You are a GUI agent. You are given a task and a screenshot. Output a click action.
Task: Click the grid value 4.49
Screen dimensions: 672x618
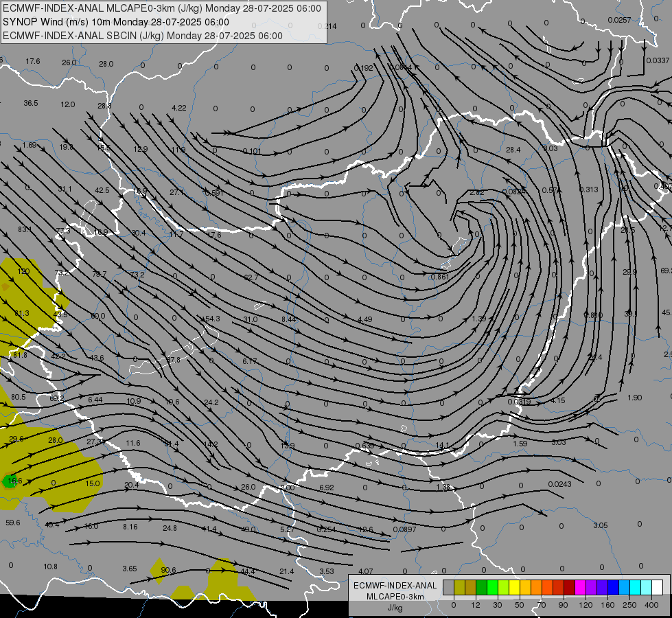(x=365, y=319)
